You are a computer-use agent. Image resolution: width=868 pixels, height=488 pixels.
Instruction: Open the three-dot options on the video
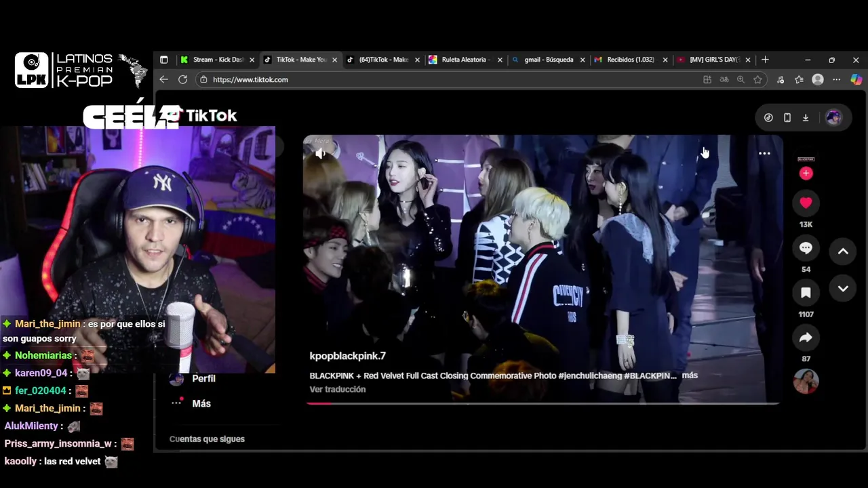pos(764,153)
